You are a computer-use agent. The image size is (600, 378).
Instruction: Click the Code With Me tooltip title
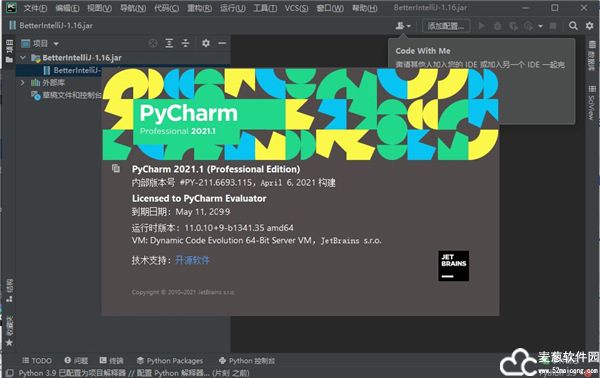tap(423, 51)
